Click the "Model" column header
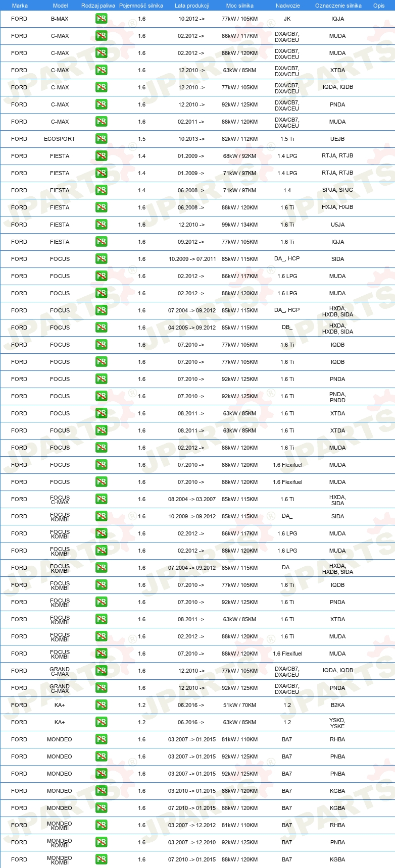 tap(60, 6)
